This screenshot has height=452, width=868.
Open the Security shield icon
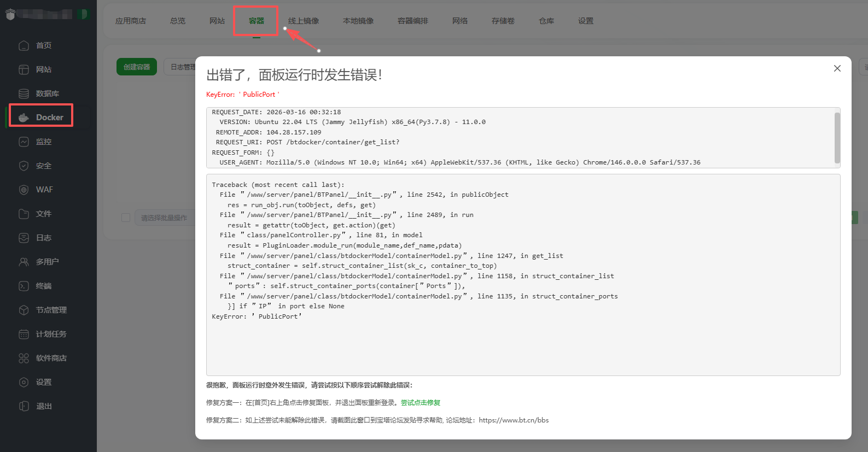point(24,166)
